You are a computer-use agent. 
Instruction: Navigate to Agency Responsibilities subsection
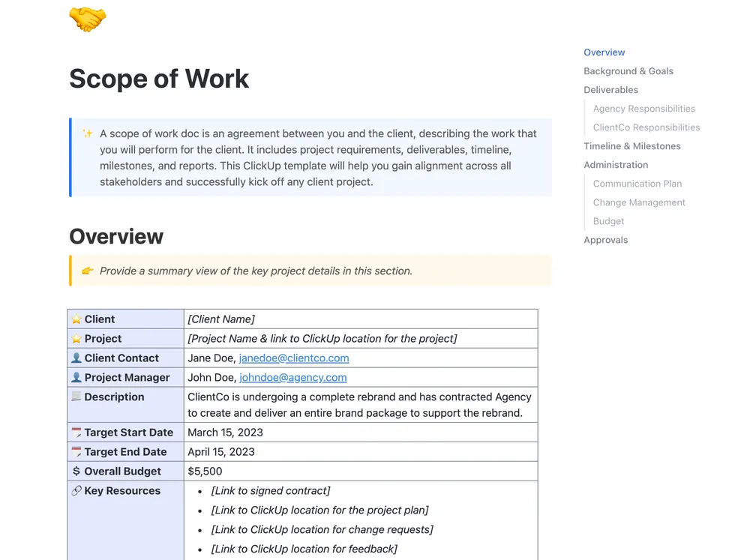(643, 109)
